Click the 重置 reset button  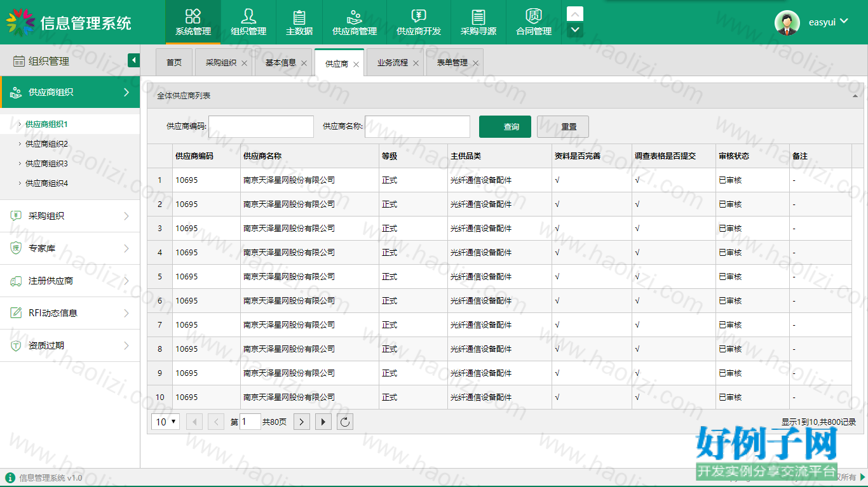pyautogui.click(x=563, y=126)
